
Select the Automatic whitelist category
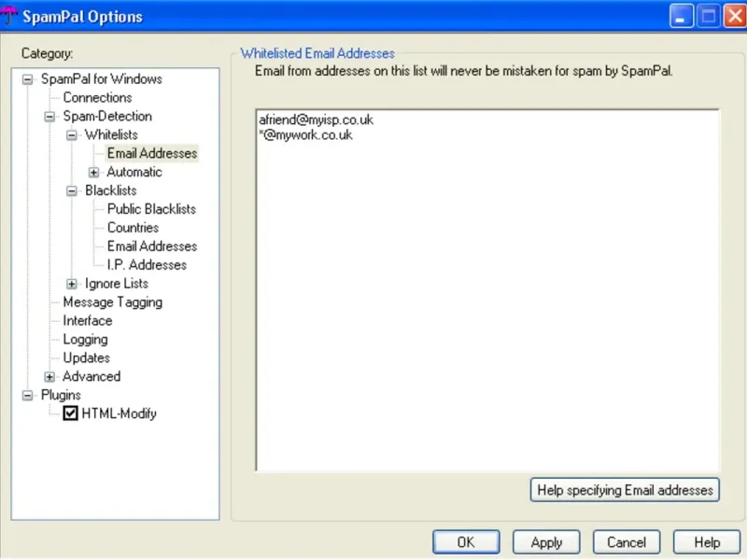(134, 172)
